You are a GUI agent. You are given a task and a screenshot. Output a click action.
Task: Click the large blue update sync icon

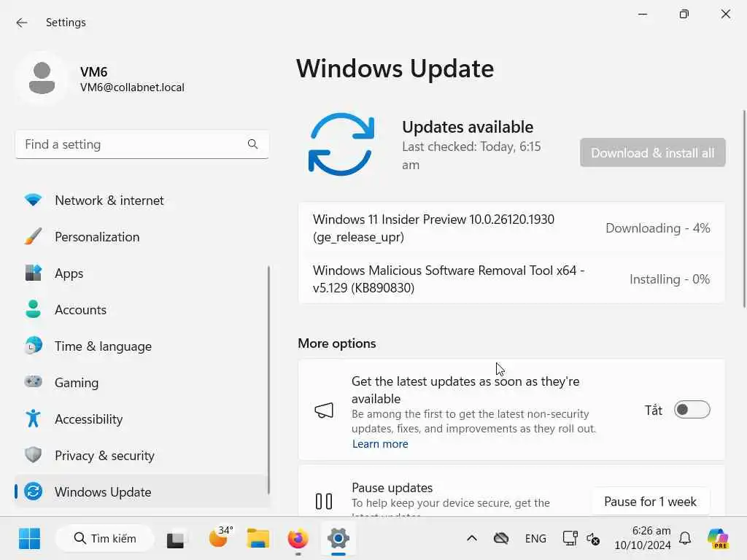[x=341, y=144]
